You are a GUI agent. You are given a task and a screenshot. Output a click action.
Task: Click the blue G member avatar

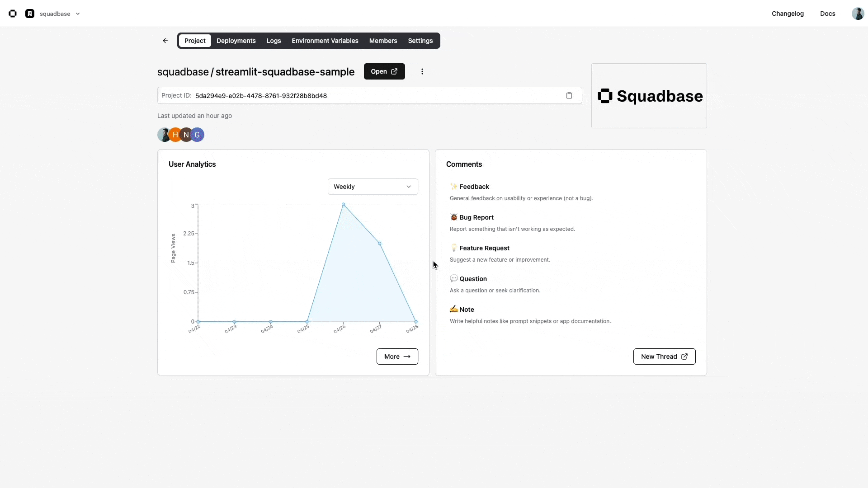198,135
